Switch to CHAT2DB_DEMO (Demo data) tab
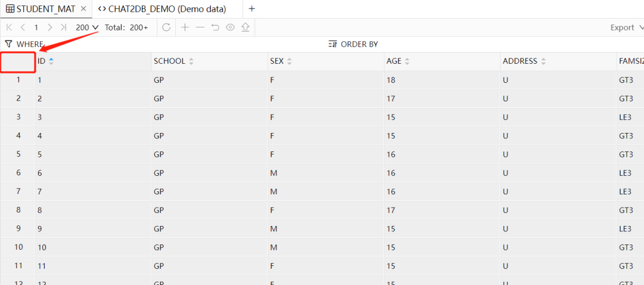The image size is (644, 285). click(162, 9)
